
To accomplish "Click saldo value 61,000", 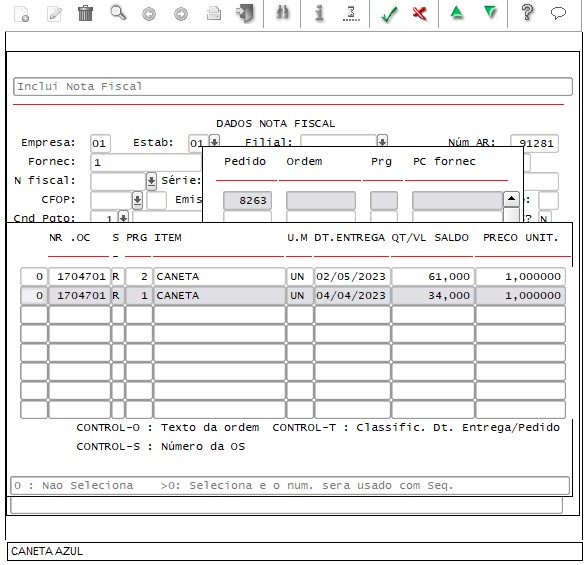I will [432, 277].
